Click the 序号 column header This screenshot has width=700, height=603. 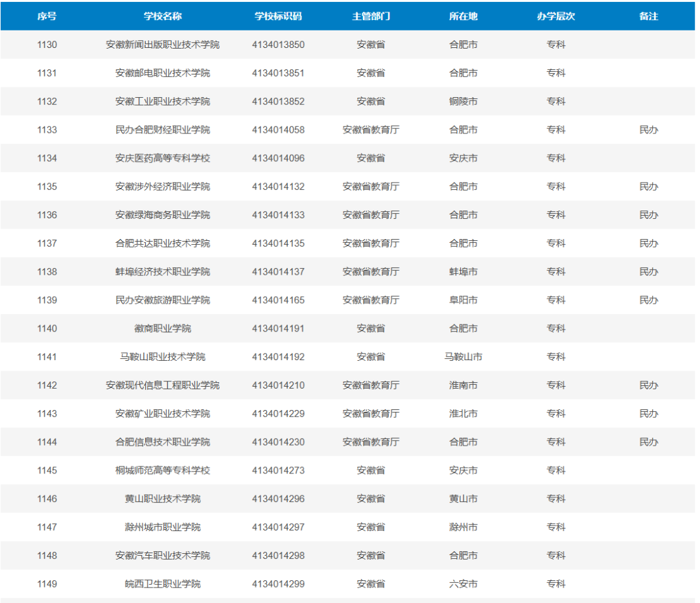(x=47, y=16)
